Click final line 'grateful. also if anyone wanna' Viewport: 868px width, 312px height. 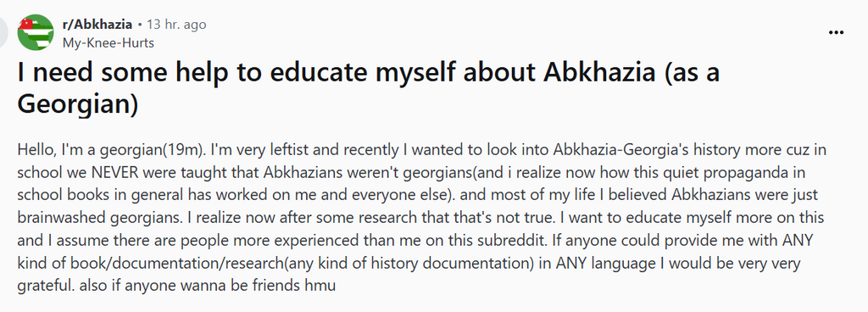(176, 287)
